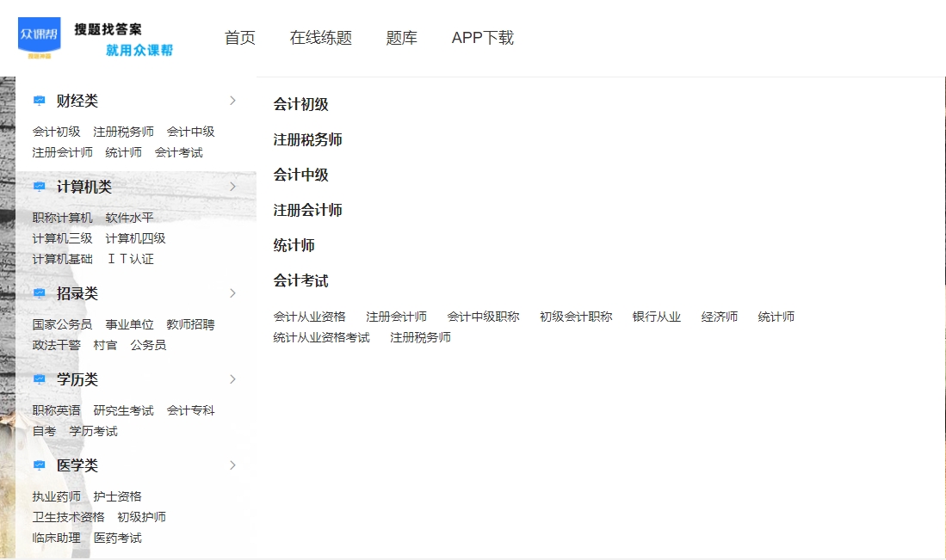The width and height of the screenshot is (946, 560).
Task: Expand the 财经类 section chevron
Action: pos(232,101)
